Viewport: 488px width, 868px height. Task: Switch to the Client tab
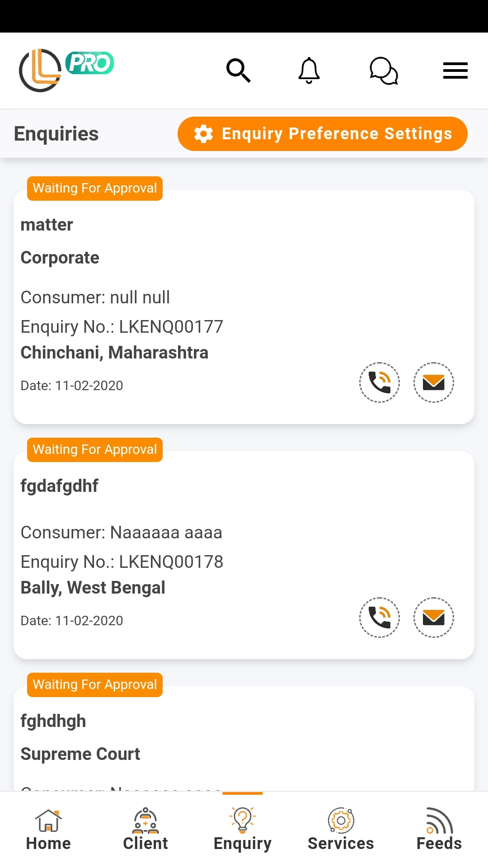pos(145,830)
